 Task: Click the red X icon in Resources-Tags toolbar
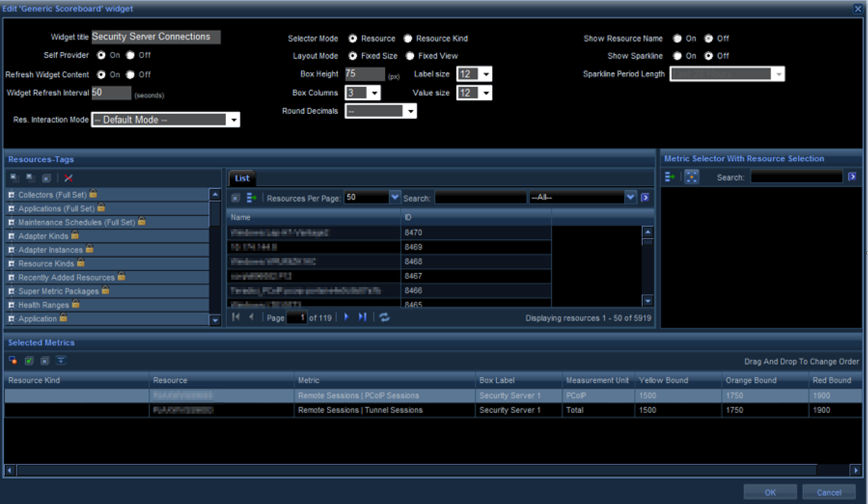[68, 178]
